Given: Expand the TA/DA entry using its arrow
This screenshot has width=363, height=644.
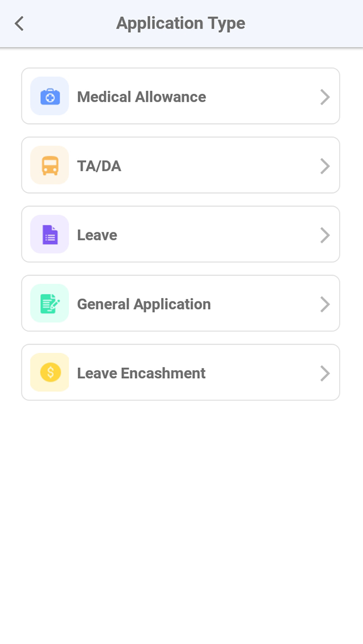Looking at the screenshot, I should click(325, 166).
